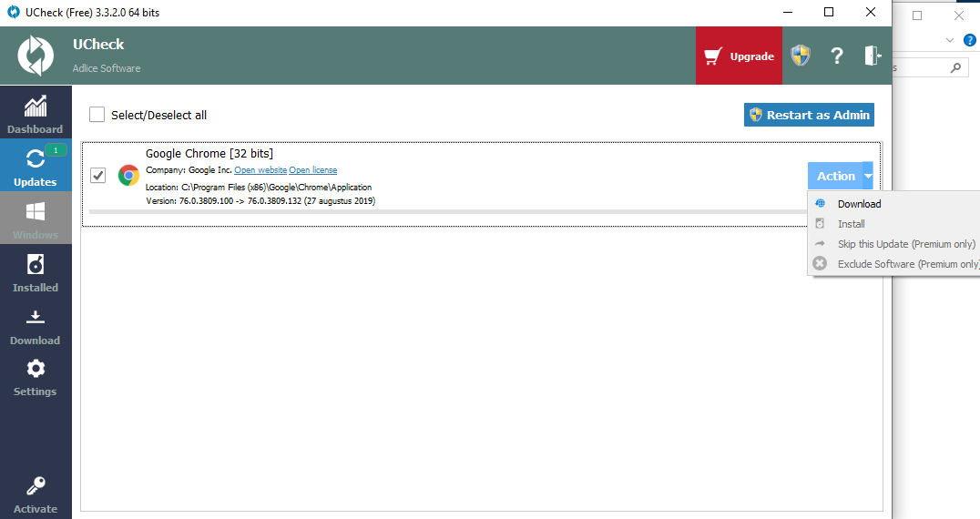Uncheck the Google Chrome update checkbox

97,176
